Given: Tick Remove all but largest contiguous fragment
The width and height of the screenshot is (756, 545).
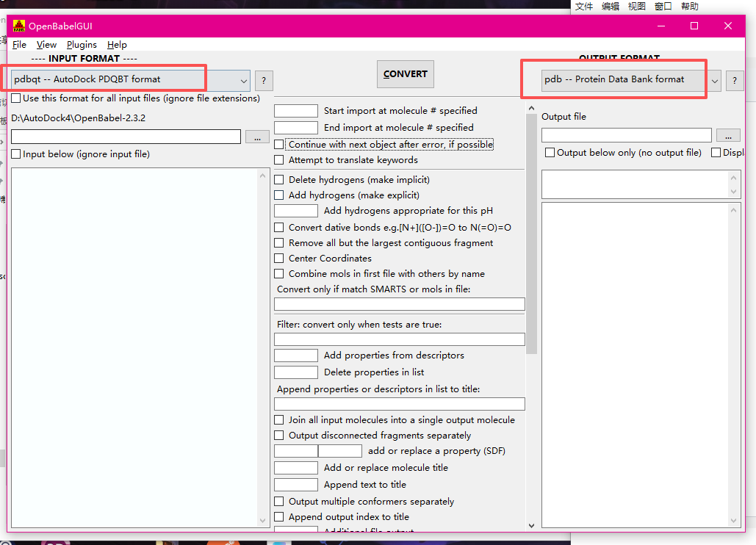Looking at the screenshot, I should coord(279,243).
